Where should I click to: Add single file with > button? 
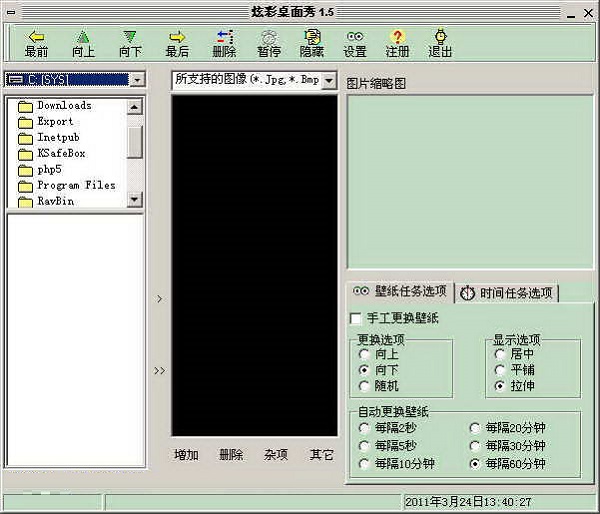point(160,299)
